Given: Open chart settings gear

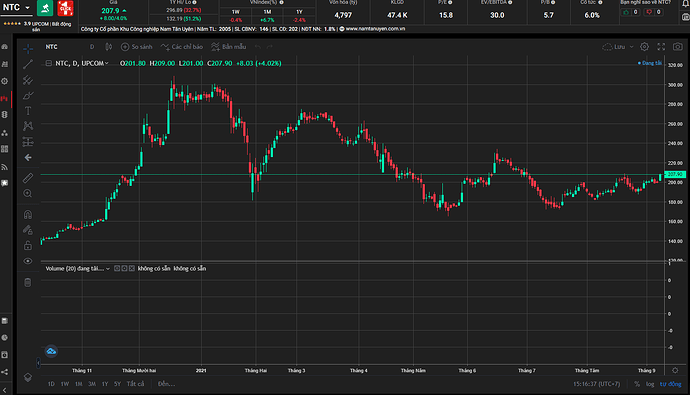Looking at the screenshot, I should coord(645,47).
